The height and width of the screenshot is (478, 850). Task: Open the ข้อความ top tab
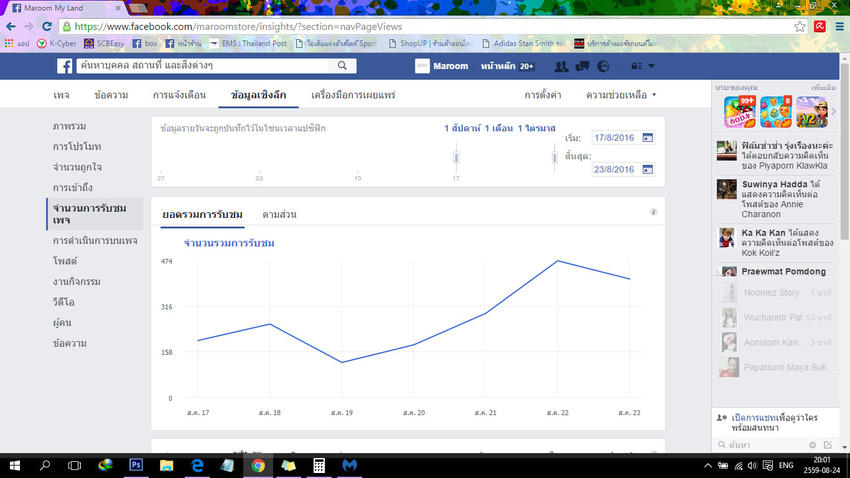111,95
